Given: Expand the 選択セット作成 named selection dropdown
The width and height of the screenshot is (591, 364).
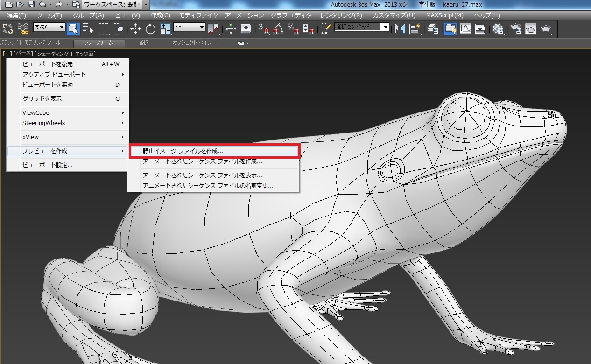Looking at the screenshot, I should 386,27.
